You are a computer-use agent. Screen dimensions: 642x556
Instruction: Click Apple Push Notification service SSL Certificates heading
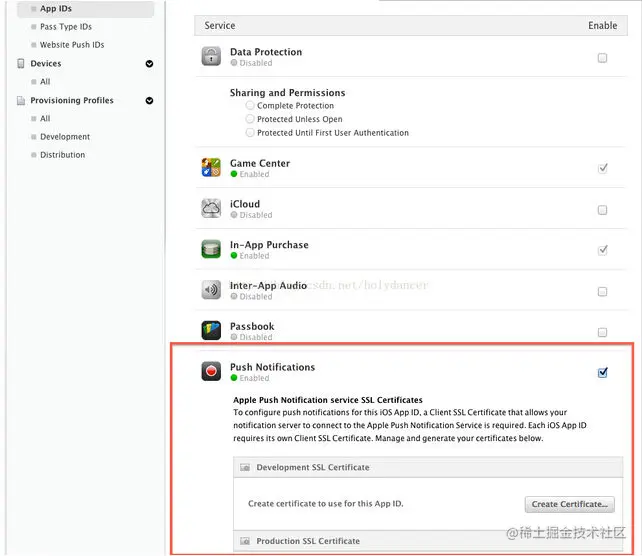tap(328, 400)
